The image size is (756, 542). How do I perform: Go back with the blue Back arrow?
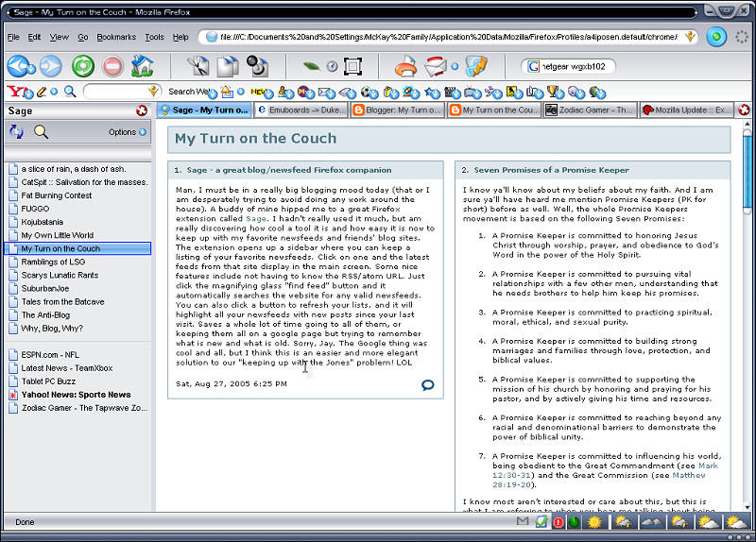[x=17, y=66]
